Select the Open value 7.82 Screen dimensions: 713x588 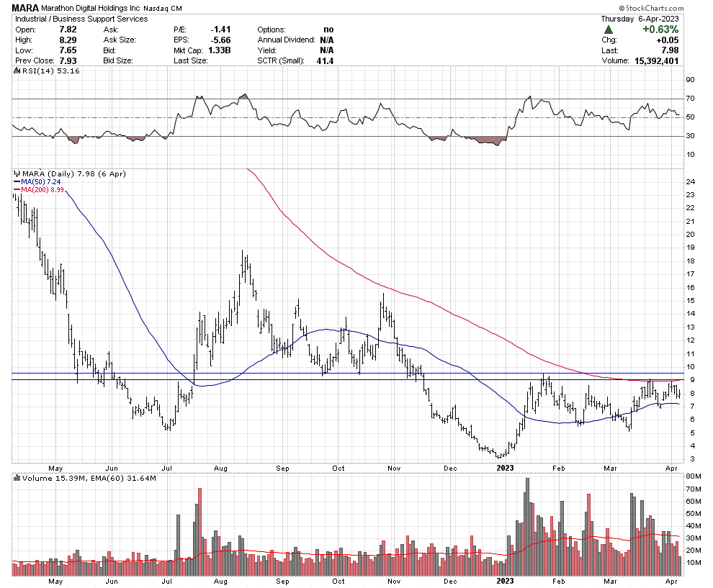pyautogui.click(x=68, y=30)
